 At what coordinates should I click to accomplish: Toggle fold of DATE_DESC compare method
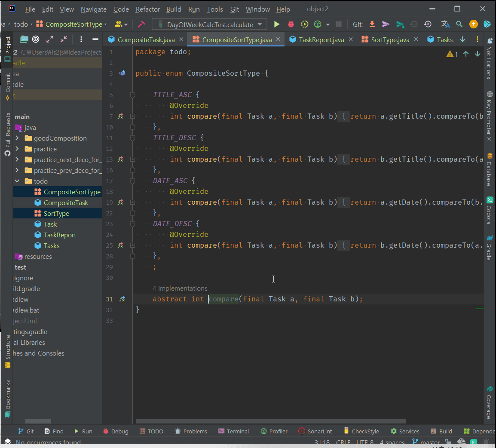click(133, 245)
